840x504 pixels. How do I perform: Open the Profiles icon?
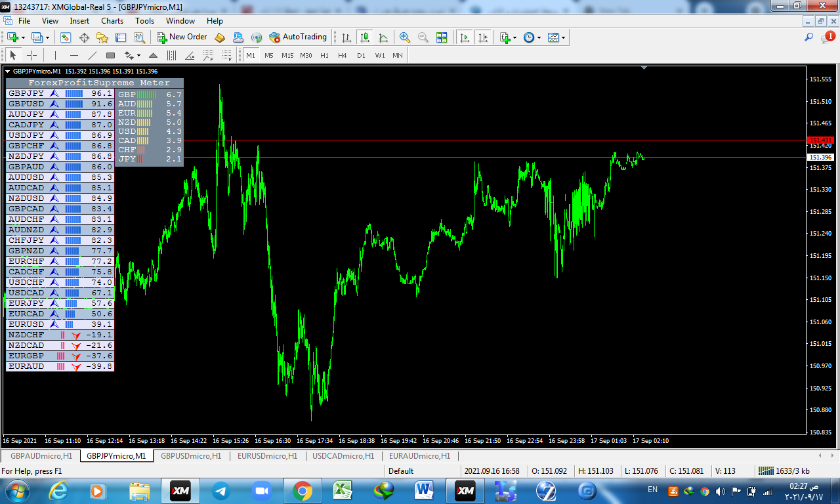point(37,37)
